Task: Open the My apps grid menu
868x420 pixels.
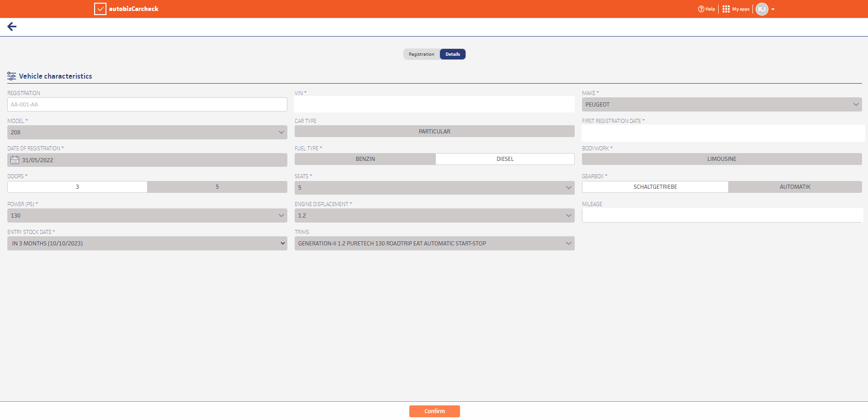Action: tap(736, 9)
